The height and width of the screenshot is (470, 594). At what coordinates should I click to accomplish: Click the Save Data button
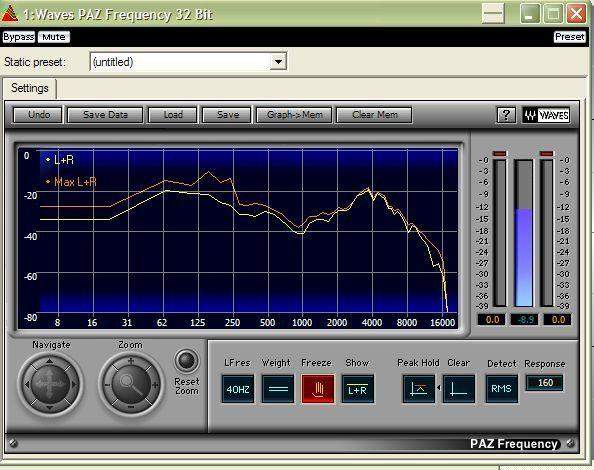pos(105,115)
